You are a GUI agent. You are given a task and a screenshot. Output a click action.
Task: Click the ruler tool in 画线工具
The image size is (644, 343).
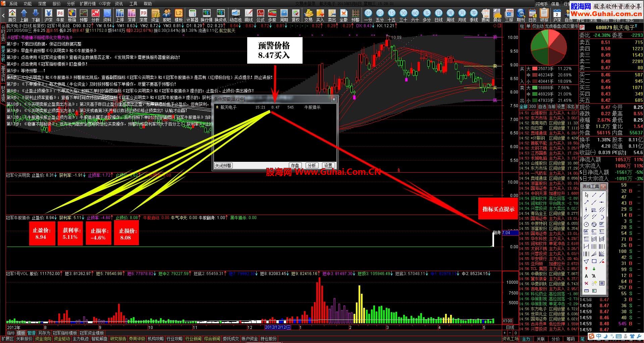point(586,291)
